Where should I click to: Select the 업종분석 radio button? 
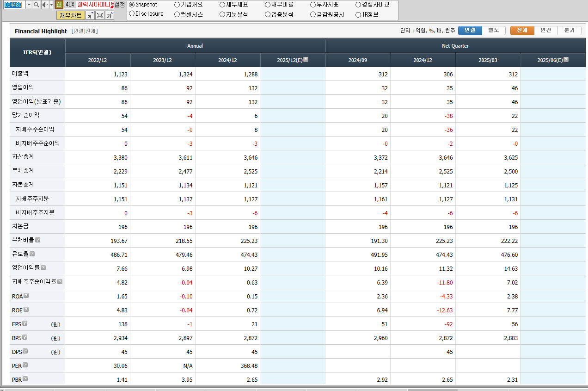click(268, 14)
